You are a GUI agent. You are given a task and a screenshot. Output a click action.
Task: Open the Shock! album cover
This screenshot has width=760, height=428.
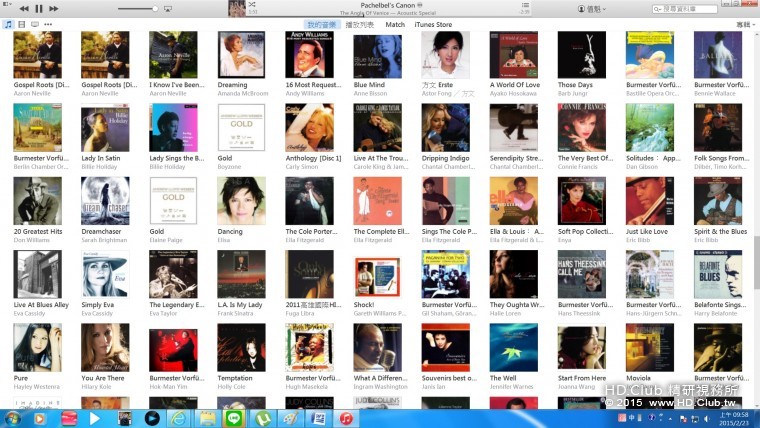pos(378,277)
